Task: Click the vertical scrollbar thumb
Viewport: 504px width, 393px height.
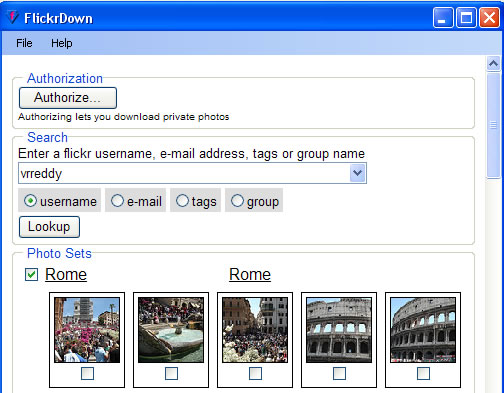Action: click(x=493, y=126)
